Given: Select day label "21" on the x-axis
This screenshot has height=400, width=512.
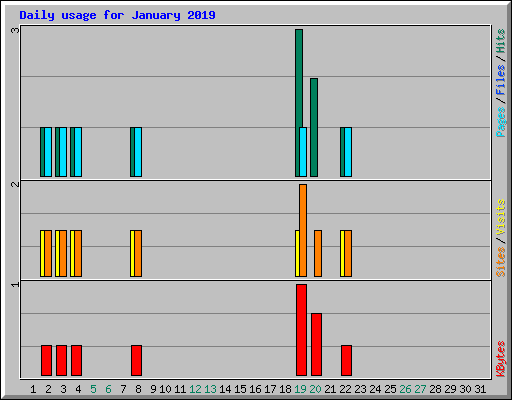Looking at the screenshot, I should point(330,389).
